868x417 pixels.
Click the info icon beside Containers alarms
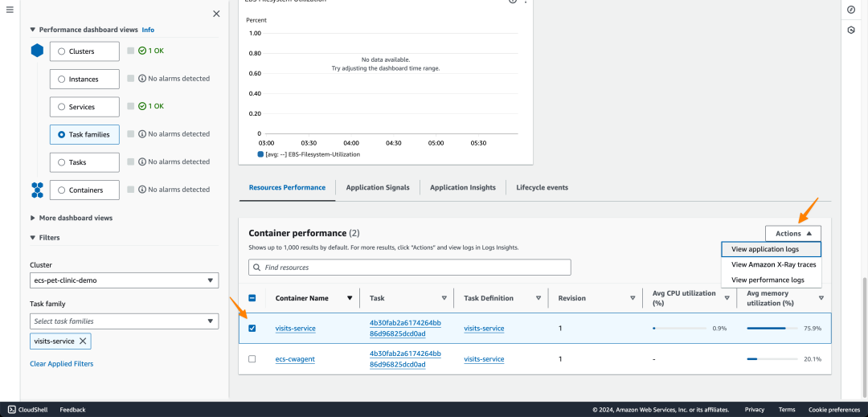point(142,189)
